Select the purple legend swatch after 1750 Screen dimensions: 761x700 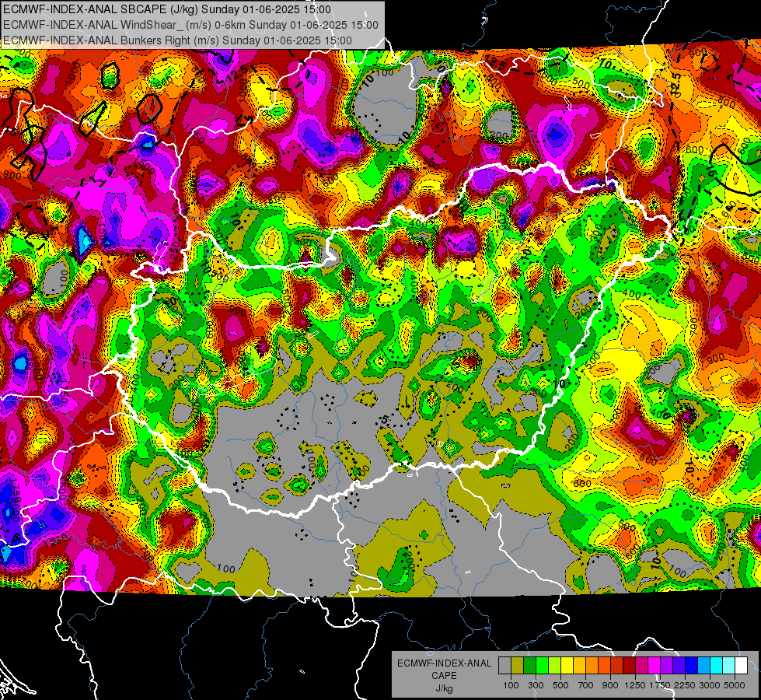667,665
